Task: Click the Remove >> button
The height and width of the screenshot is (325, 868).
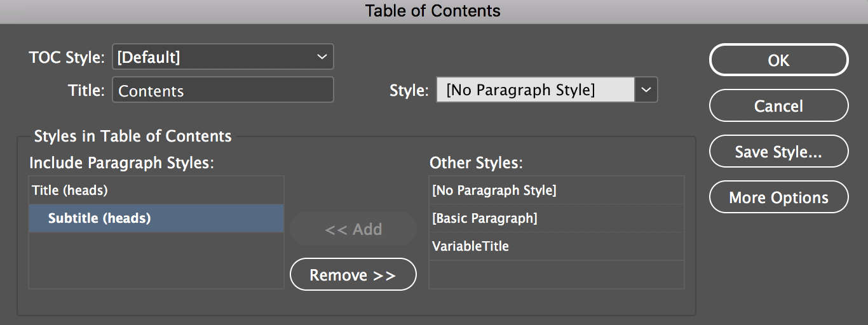Action: coord(353,275)
